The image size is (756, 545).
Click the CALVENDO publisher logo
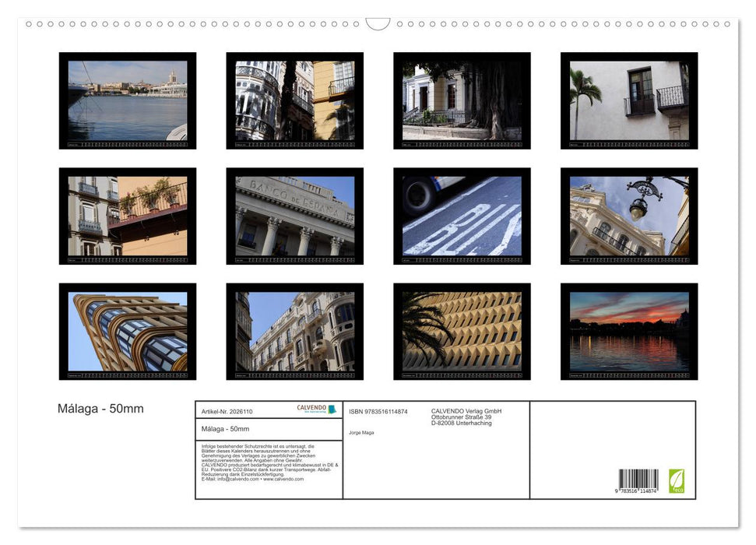tap(311, 408)
